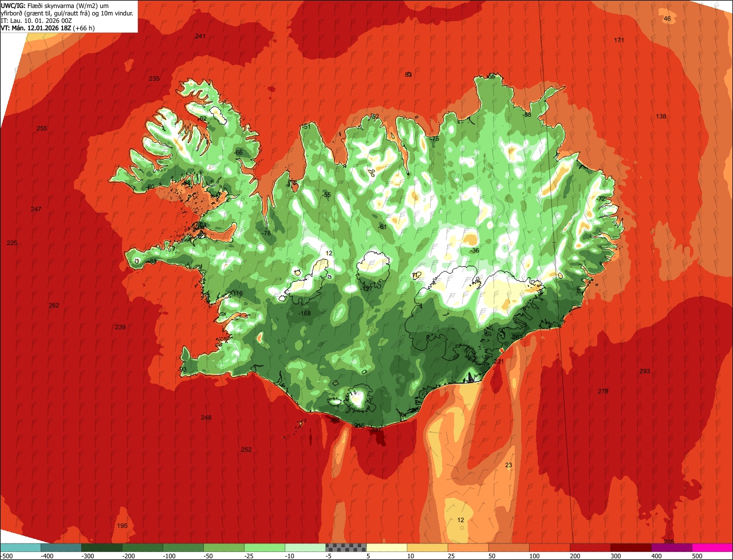Click the map value '-61' in central north Iceland
Screen dimensions: 733x560
pos(383,227)
